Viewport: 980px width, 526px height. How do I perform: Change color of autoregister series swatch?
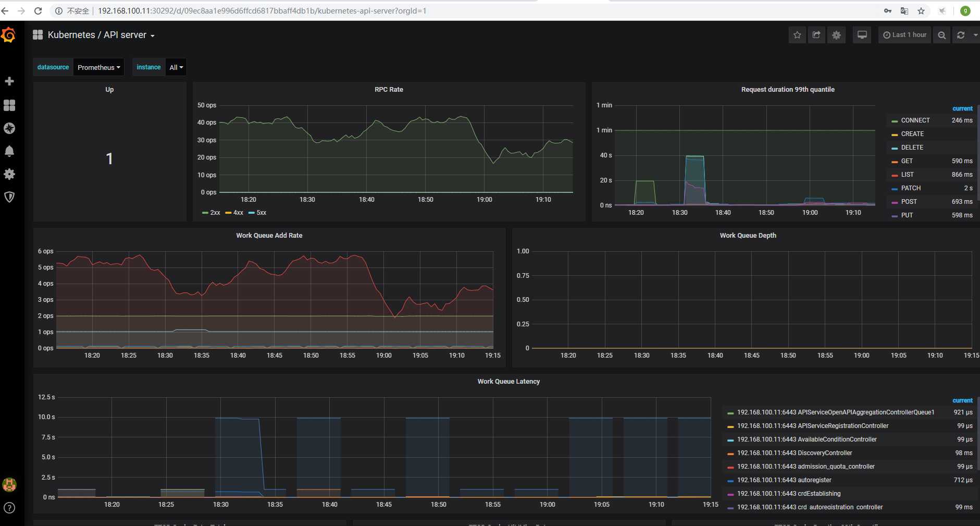730,481
